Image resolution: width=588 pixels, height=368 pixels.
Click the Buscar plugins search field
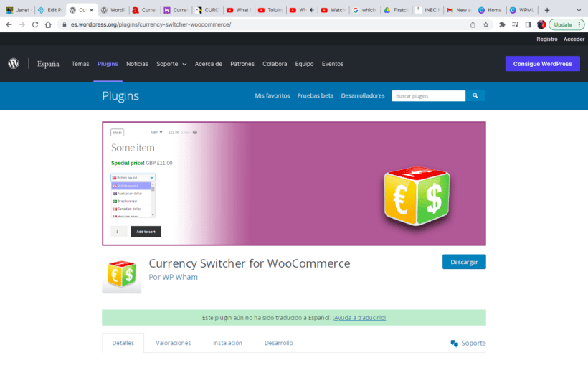pos(428,96)
